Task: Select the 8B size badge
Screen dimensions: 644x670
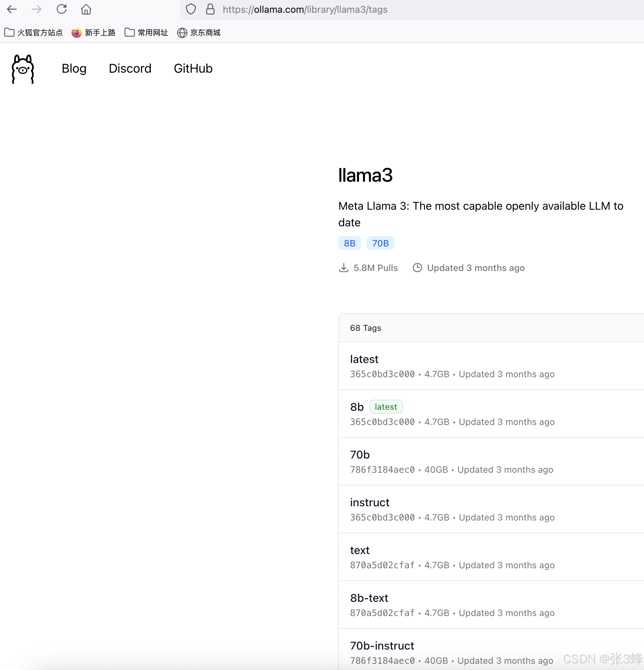Action: pos(350,243)
